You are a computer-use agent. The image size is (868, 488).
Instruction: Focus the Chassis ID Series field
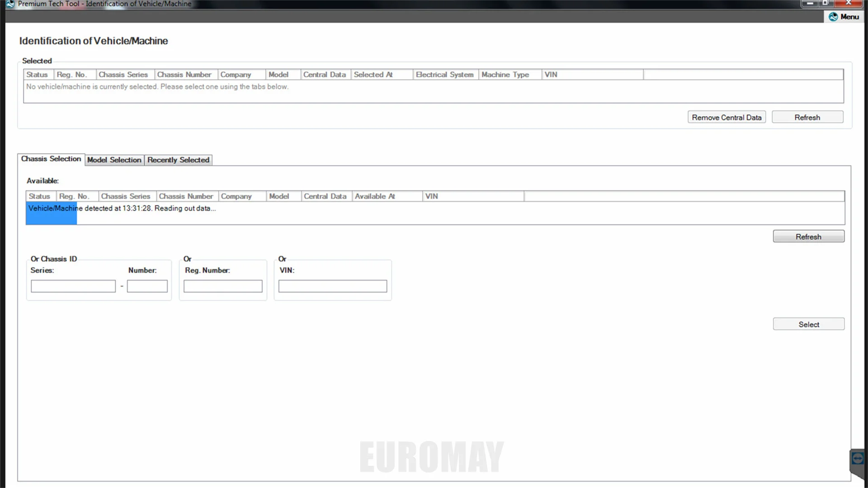[x=73, y=286]
